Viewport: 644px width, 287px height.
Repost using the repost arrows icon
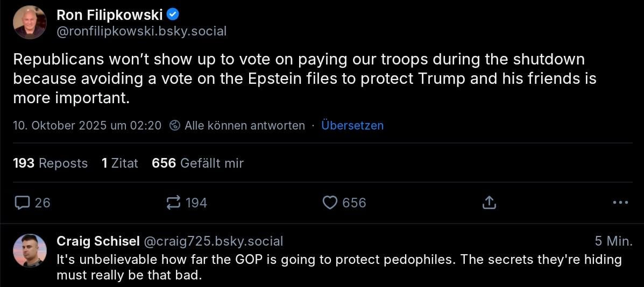click(174, 203)
